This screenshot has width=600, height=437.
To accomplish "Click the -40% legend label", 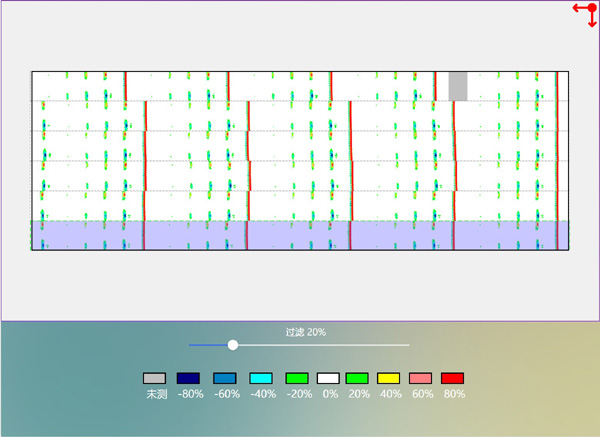I will coord(263,394).
